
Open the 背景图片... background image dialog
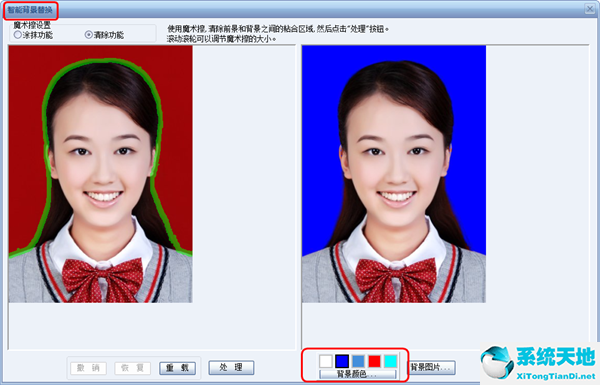pos(432,368)
